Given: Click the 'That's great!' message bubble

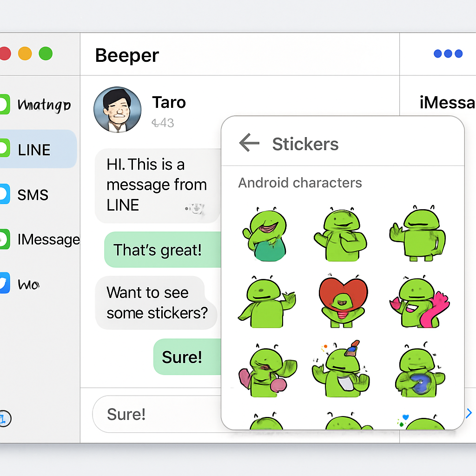Looking at the screenshot, I should pos(163,250).
